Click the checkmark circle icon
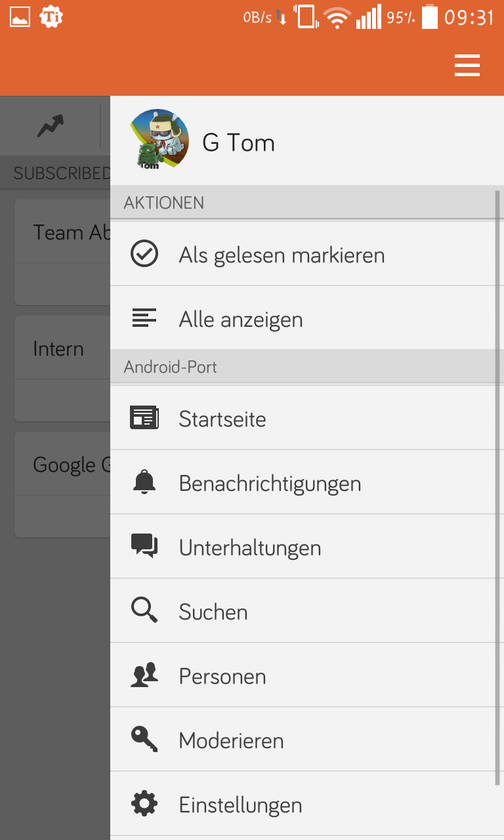This screenshot has height=840, width=504. point(144,254)
